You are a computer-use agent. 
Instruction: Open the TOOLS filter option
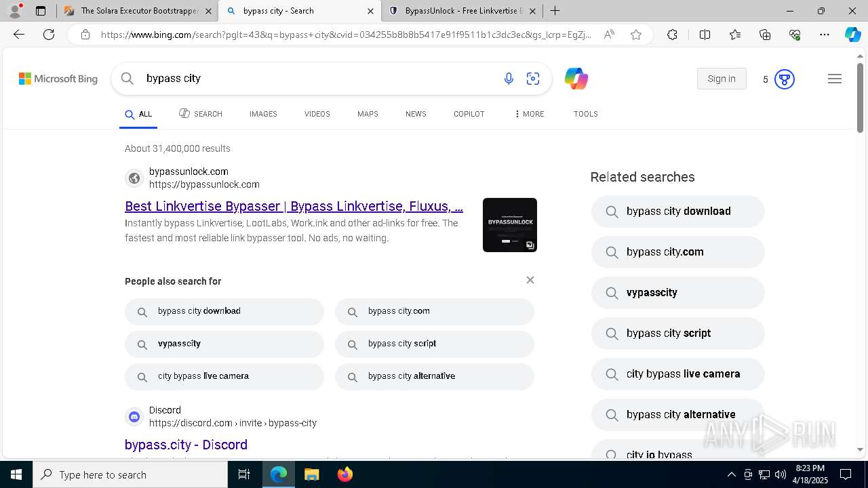click(586, 114)
